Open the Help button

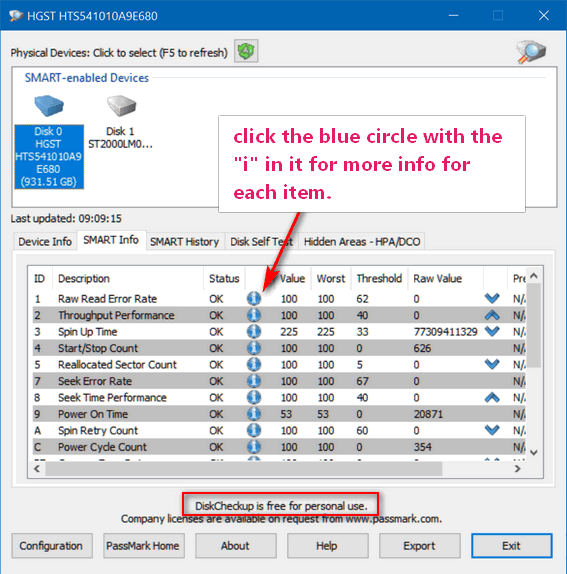click(x=328, y=546)
